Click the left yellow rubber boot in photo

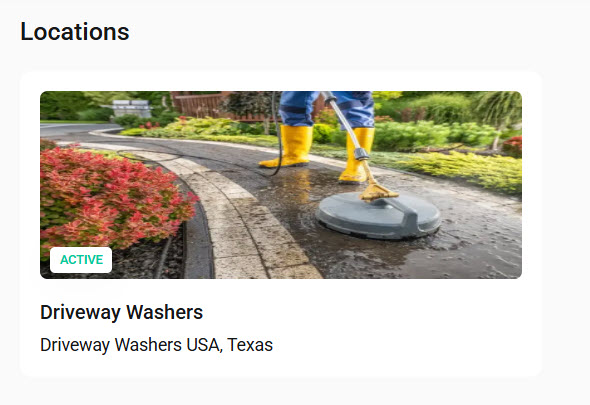coord(288,147)
